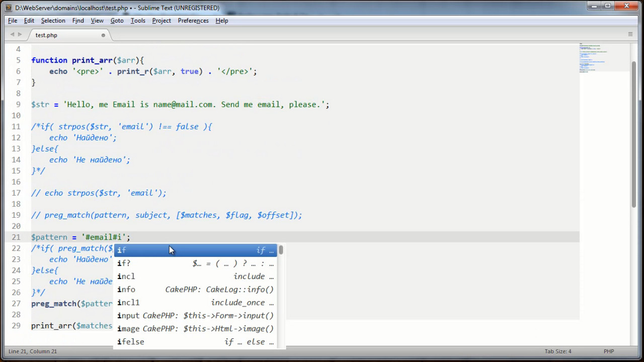The height and width of the screenshot is (362, 644).
Task: Maximize the Sublime Text window
Action: click(x=608, y=6)
